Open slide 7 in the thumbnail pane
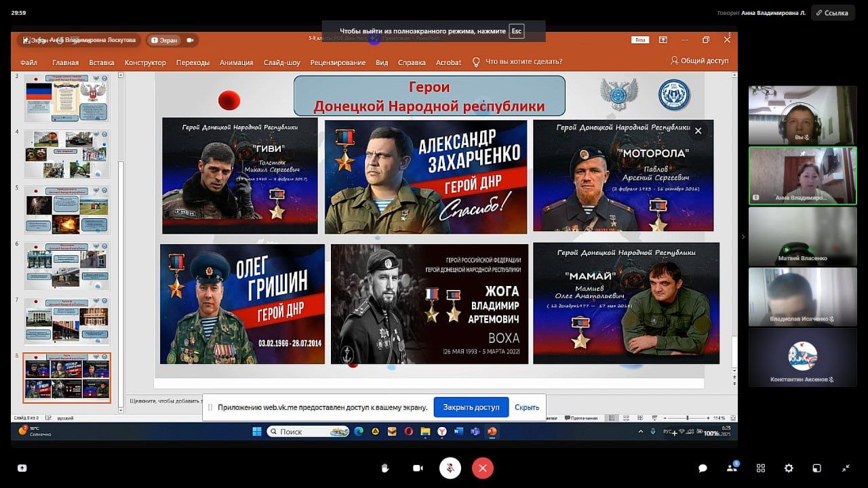 click(67, 322)
